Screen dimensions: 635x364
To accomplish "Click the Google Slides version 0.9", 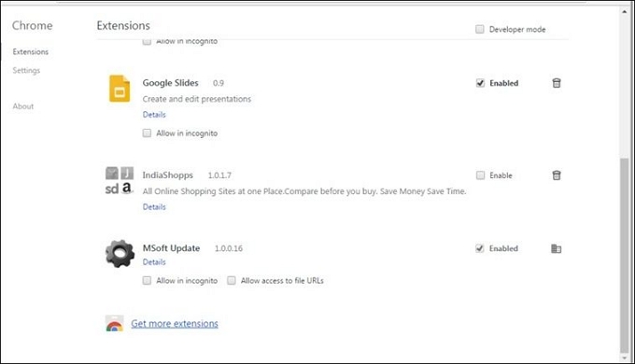I will point(219,83).
